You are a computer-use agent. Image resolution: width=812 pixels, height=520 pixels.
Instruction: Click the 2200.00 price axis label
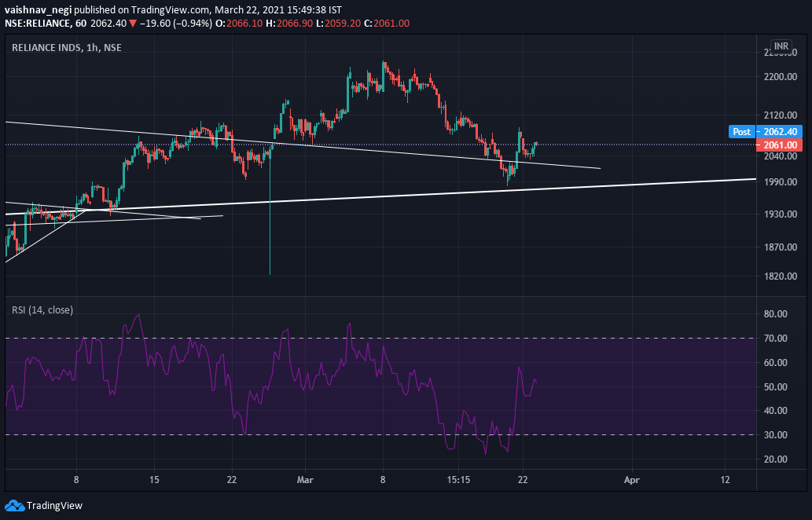click(x=780, y=76)
